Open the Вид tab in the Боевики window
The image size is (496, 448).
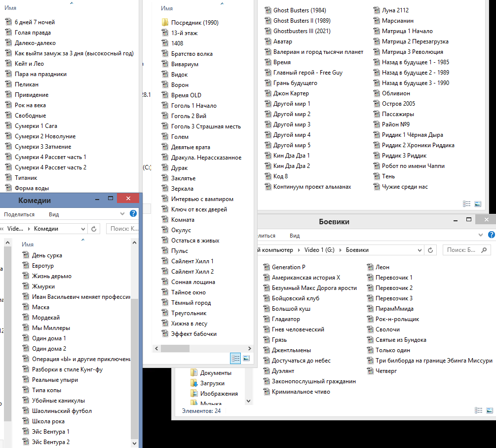(295, 236)
